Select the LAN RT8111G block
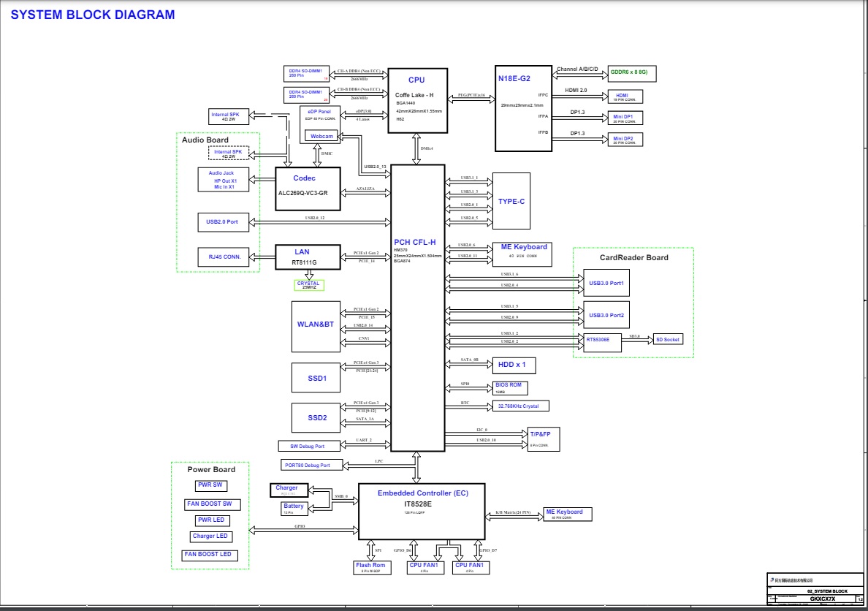 (308, 257)
